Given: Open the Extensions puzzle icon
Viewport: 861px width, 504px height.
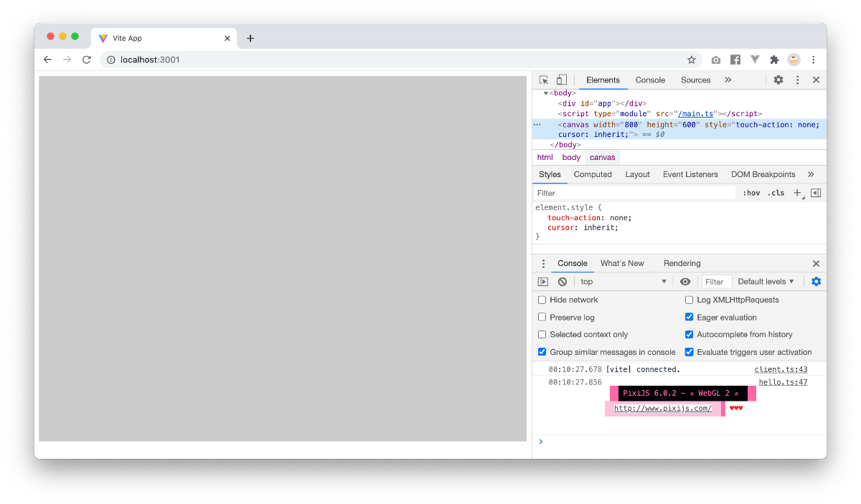Looking at the screenshot, I should [x=774, y=60].
